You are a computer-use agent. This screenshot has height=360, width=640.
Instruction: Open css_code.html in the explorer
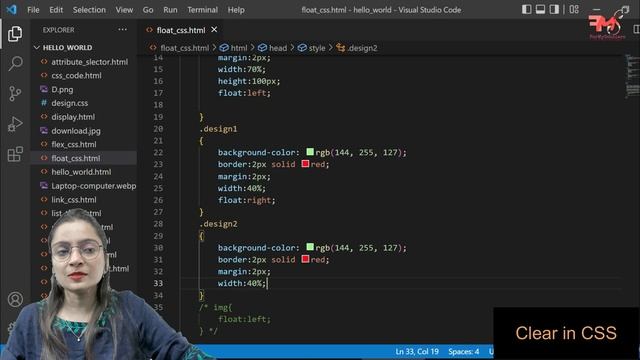pos(76,76)
